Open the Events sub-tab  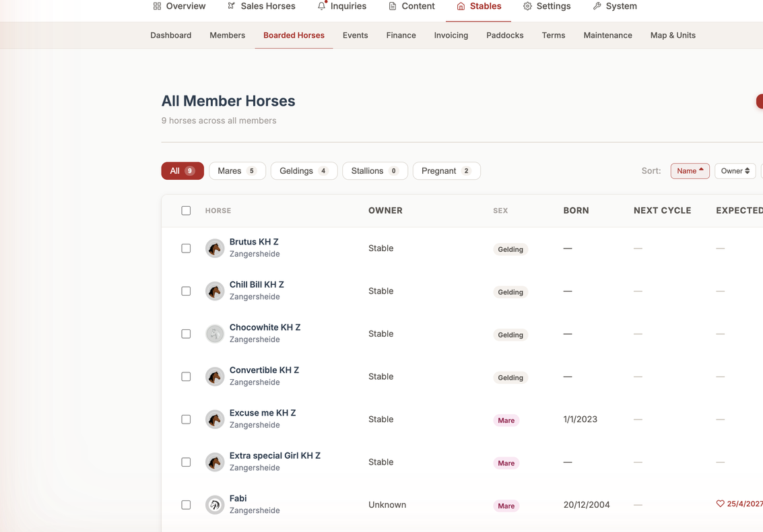point(355,35)
